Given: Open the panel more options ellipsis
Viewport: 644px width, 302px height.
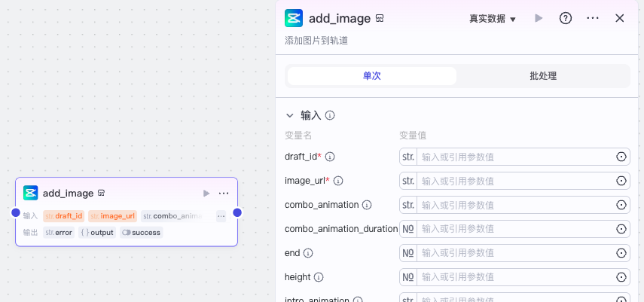Looking at the screenshot, I should point(593,18).
